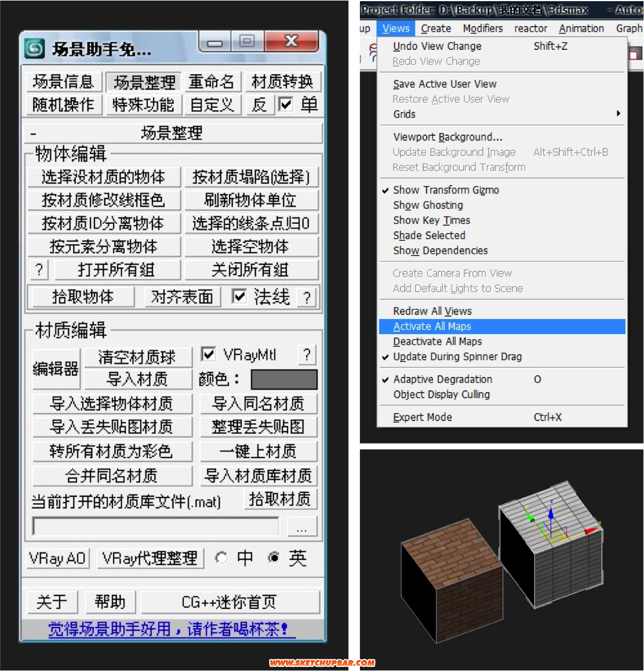The image size is (644, 671).
Task: Toggle the VRayMtl checkbox
Action: [x=208, y=354]
